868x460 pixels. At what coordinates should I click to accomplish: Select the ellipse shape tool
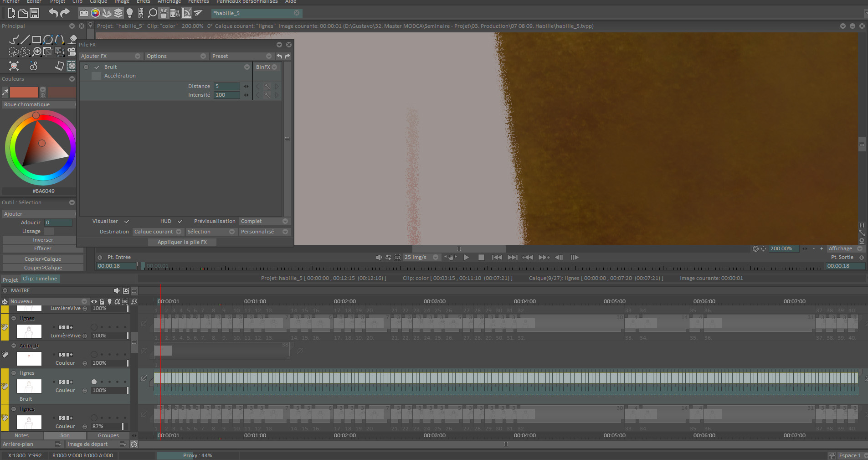pyautogui.click(x=48, y=40)
